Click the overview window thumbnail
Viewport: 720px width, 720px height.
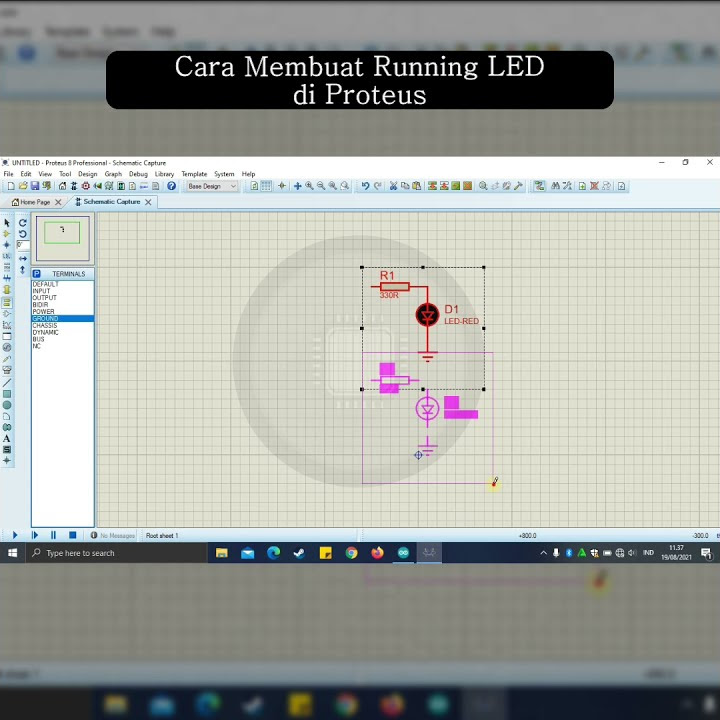tap(62, 238)
